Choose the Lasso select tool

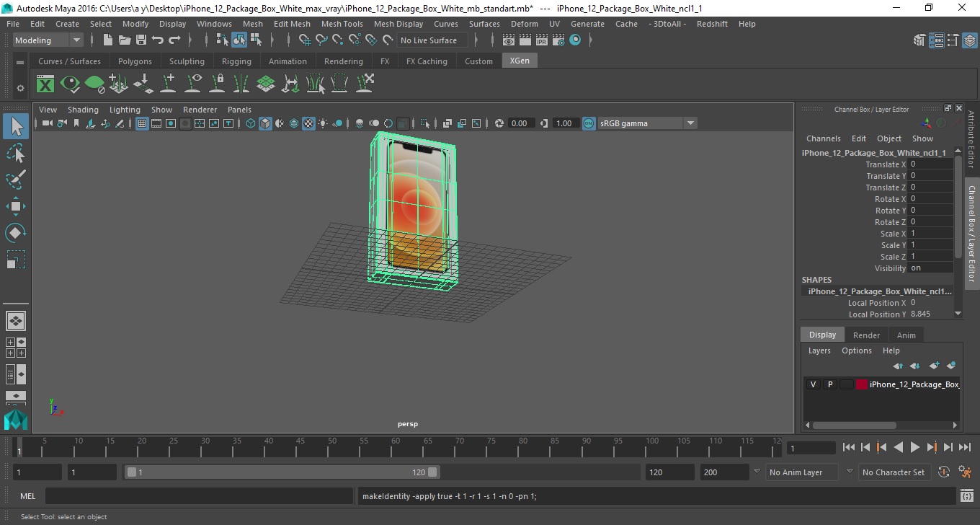[16, 154]
